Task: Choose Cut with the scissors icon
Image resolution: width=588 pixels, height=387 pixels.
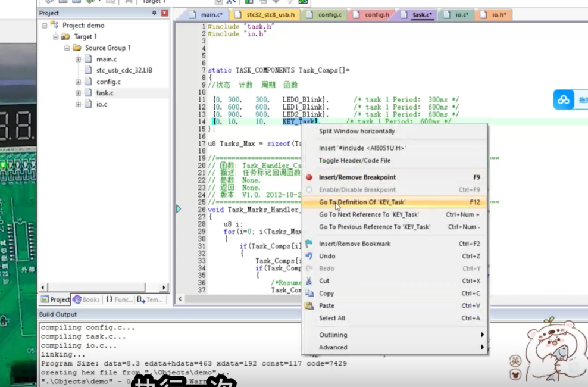Action: point(324,281)
